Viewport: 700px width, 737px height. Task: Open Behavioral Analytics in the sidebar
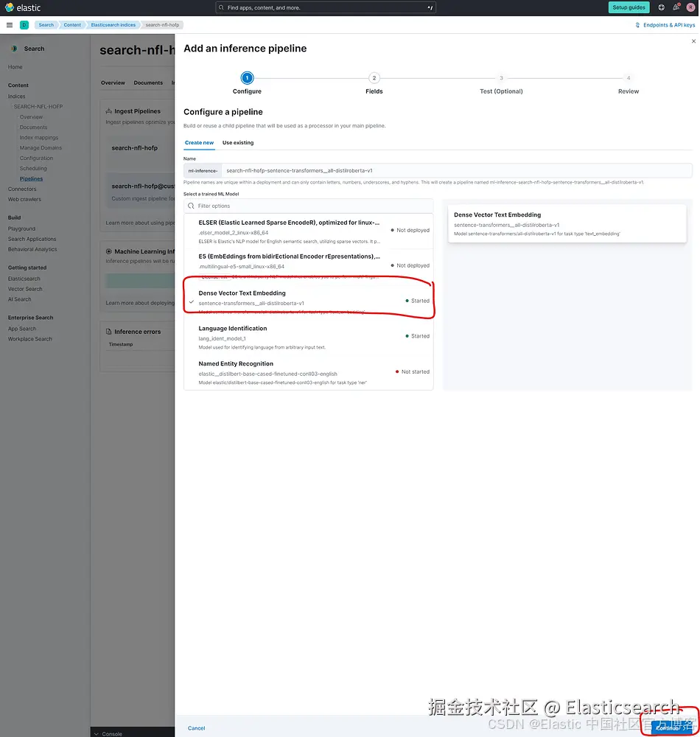(32, 250)
